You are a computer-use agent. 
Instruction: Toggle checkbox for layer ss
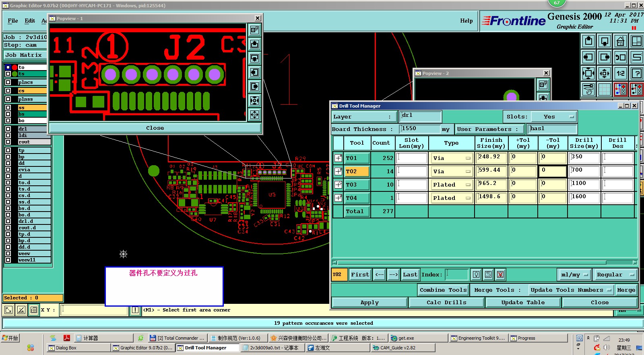pos(8,108)
